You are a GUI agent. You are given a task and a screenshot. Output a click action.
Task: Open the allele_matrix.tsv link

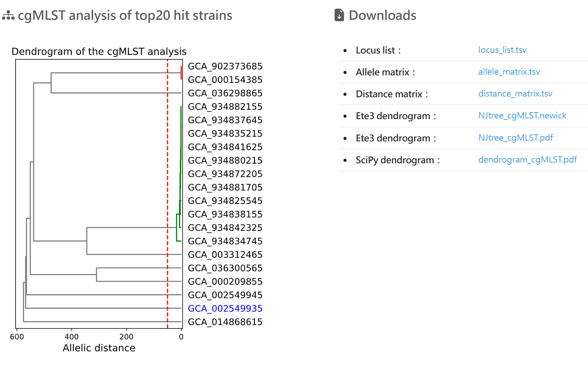point(509,72)
